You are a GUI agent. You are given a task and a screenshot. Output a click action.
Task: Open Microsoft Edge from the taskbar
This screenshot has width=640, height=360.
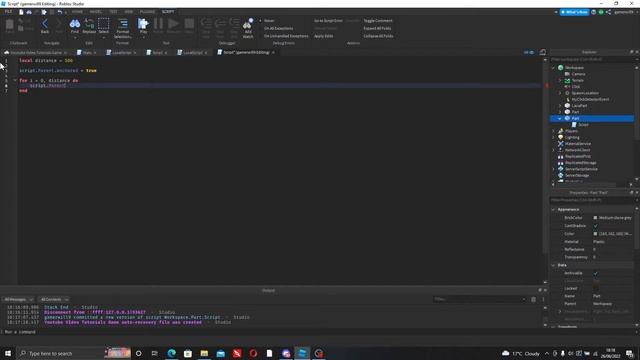point(171,353)
